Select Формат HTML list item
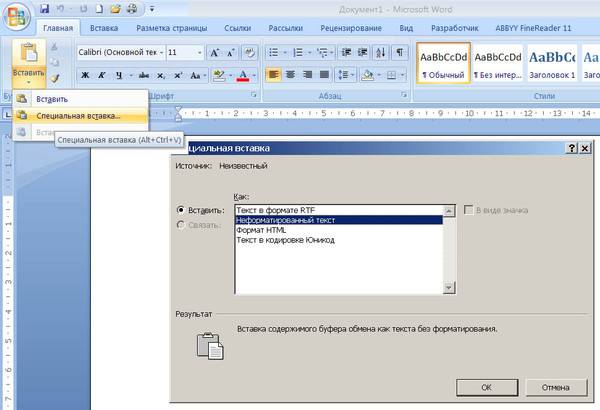Screen dimensions: 600x410 339,230
